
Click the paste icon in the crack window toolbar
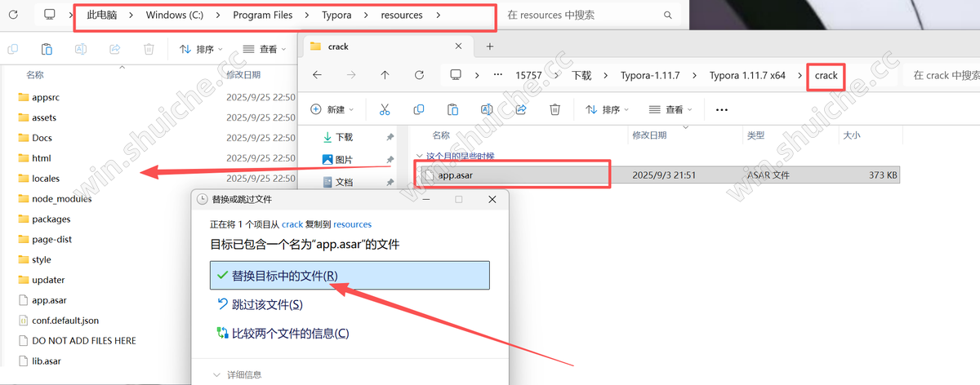point(453,109)
